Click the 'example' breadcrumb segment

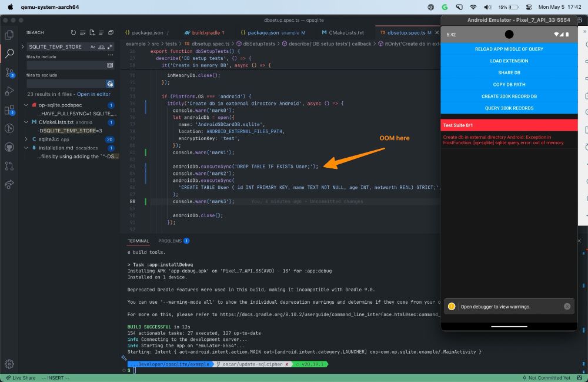click(x=135, y=44)
